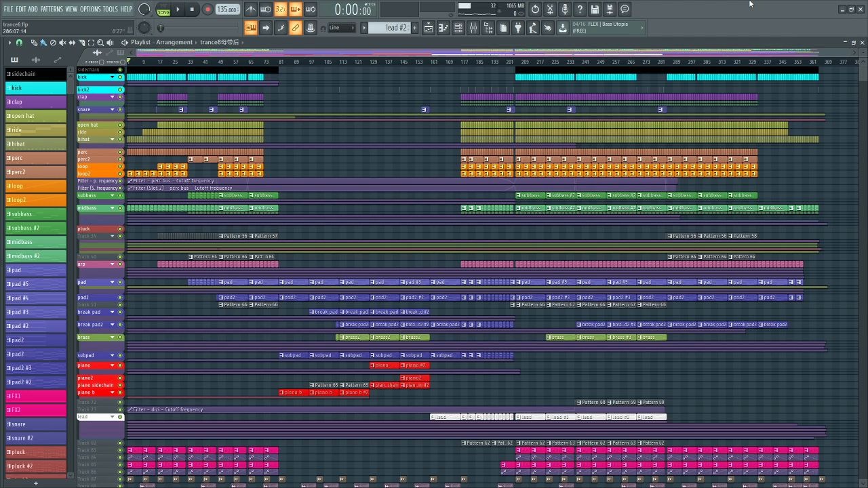Select the Slice tool in Playlist
The image size is (868, 488).
(x=81, y=43)
